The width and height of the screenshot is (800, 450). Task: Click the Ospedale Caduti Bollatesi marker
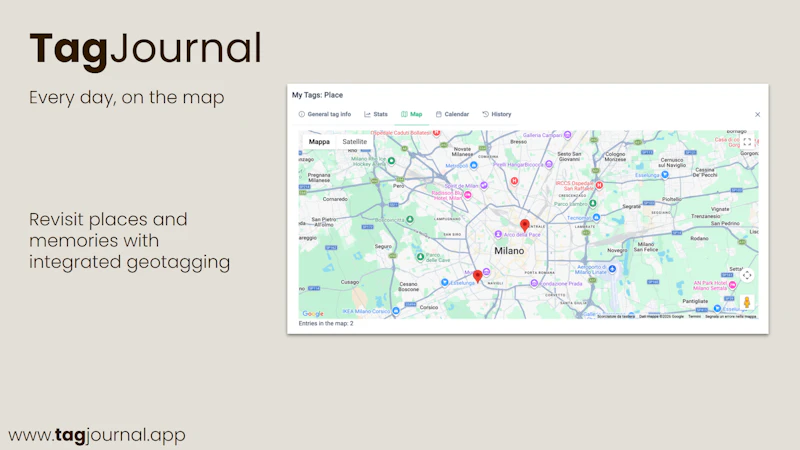[x=437, y=133]
